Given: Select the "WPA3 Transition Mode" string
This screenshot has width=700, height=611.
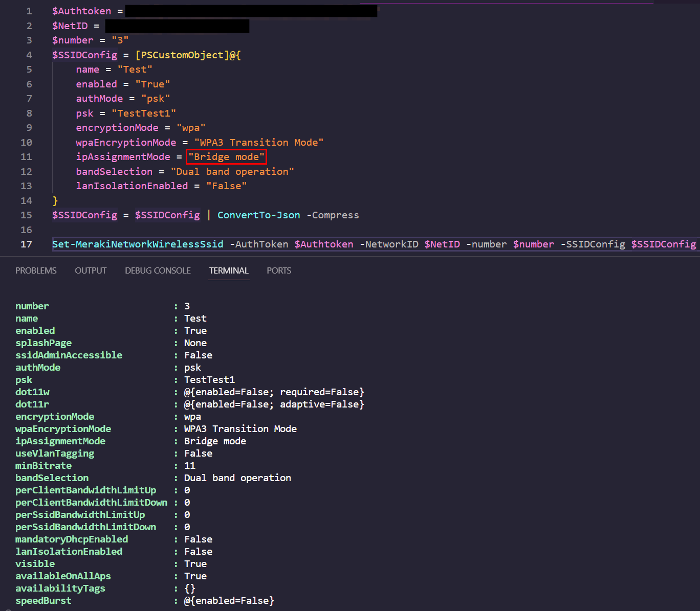Looking at the screenshot, I should pos(259,142).
